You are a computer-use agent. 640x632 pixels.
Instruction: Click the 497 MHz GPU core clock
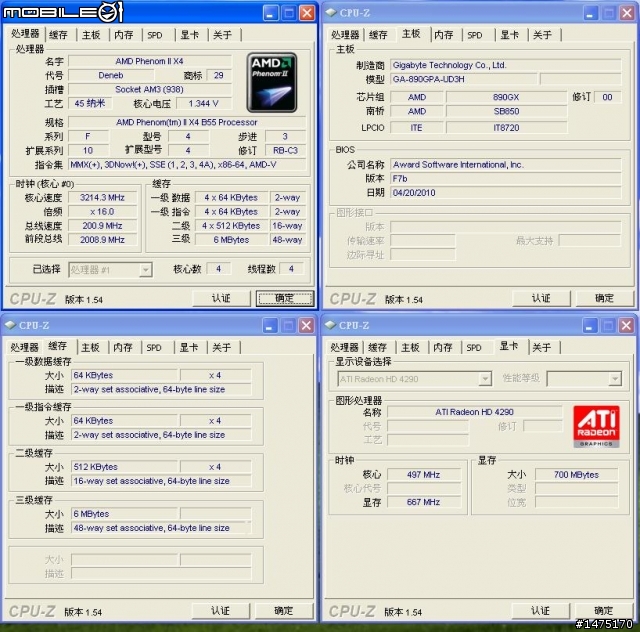(x=424, y=475)
